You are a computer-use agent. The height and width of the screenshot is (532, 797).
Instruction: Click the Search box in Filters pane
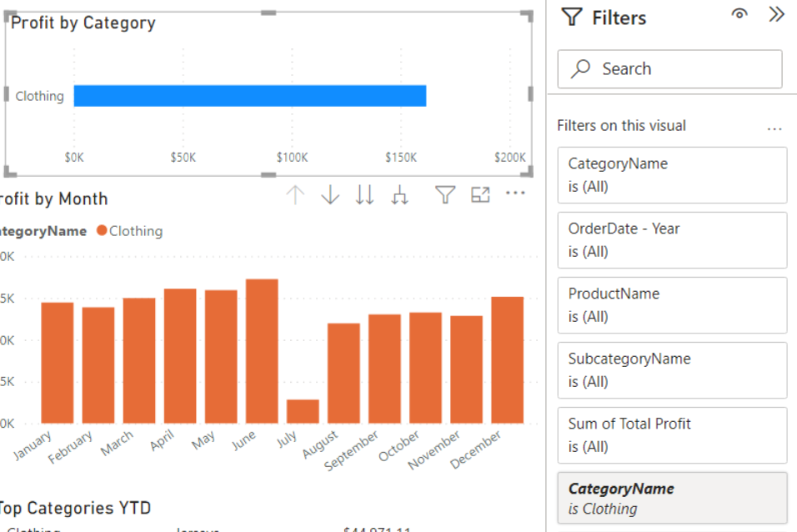tap(670, 69)
